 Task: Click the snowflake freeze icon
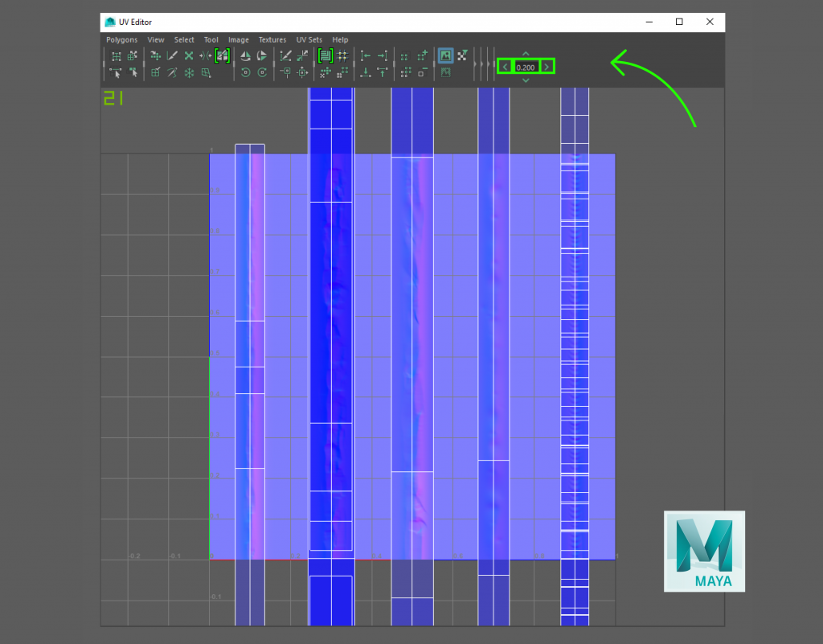pos(189,73)
